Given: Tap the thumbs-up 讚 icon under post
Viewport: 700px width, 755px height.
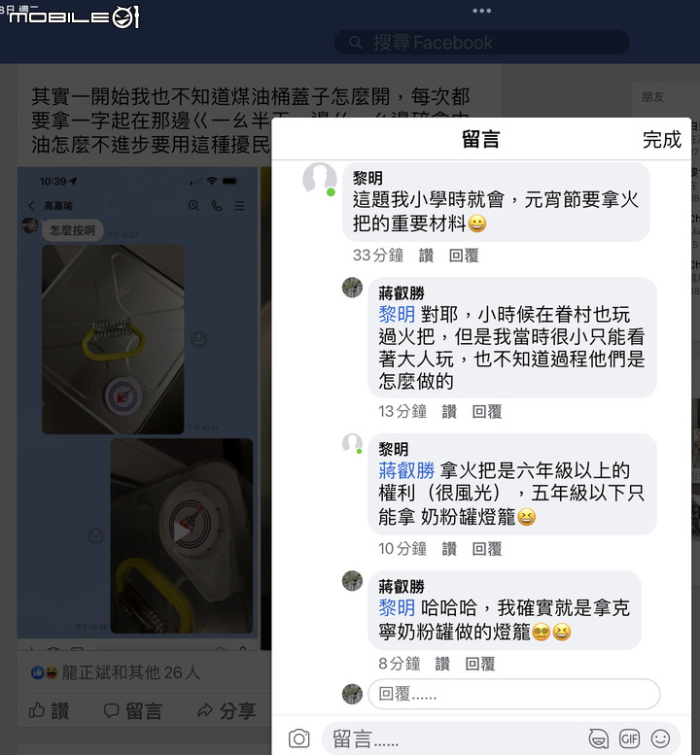Looking at the screenshot, I should click(37, 709).
